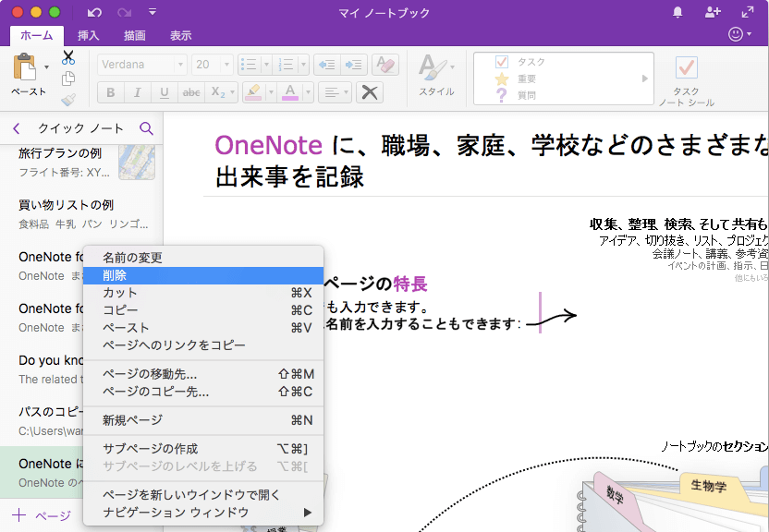Select the 質問 question mark tag
The height and width of the screenshot is (532, 769).
click(x=516, y=95)
